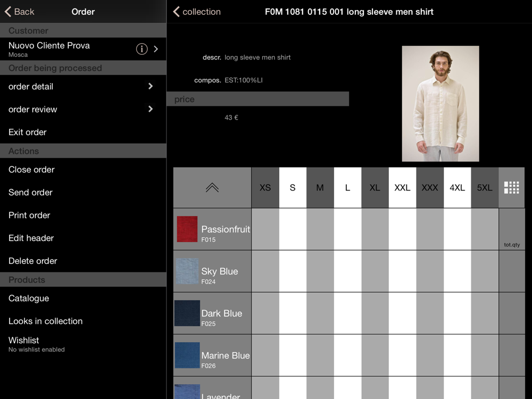The width and height of the screenshot is (532, 399).
Task: Open order review chevron
Action: [151, 109]
